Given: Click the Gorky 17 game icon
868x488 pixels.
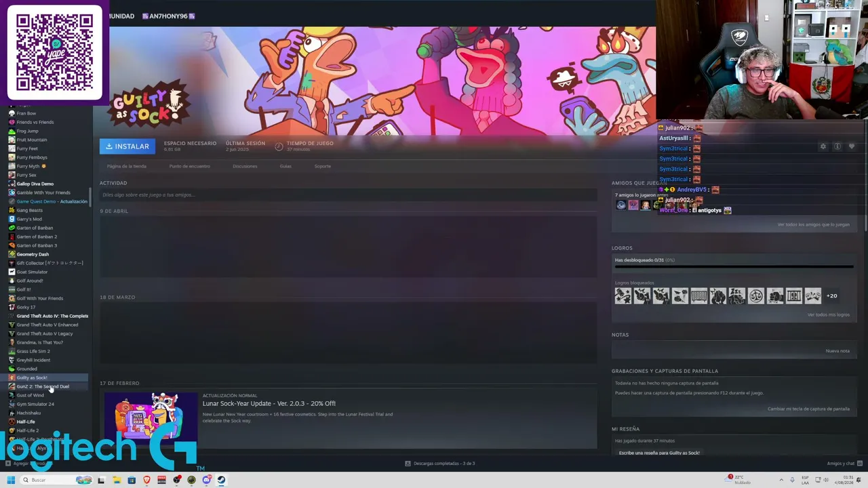Looking at the screenshot, I should (x=12, y=307).
